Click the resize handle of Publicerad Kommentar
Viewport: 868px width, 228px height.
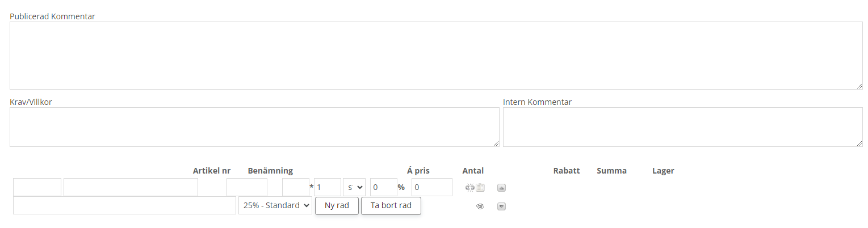coord(859,86)
